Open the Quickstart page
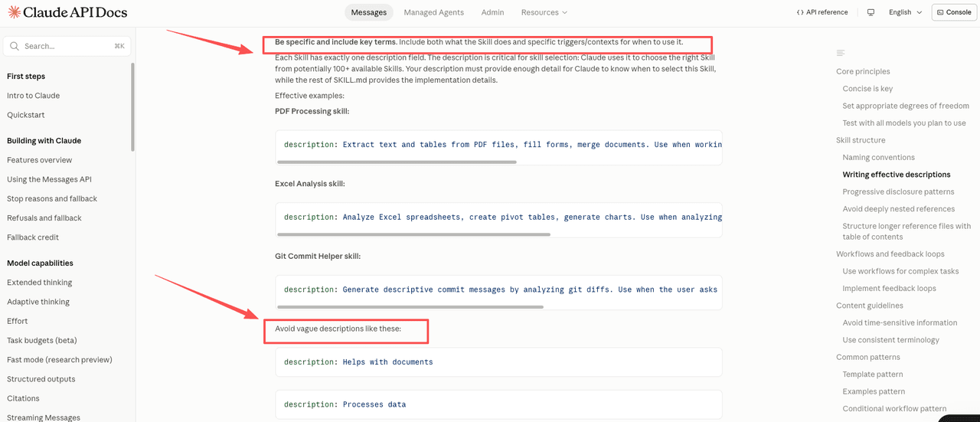 (x=26, y=115)
